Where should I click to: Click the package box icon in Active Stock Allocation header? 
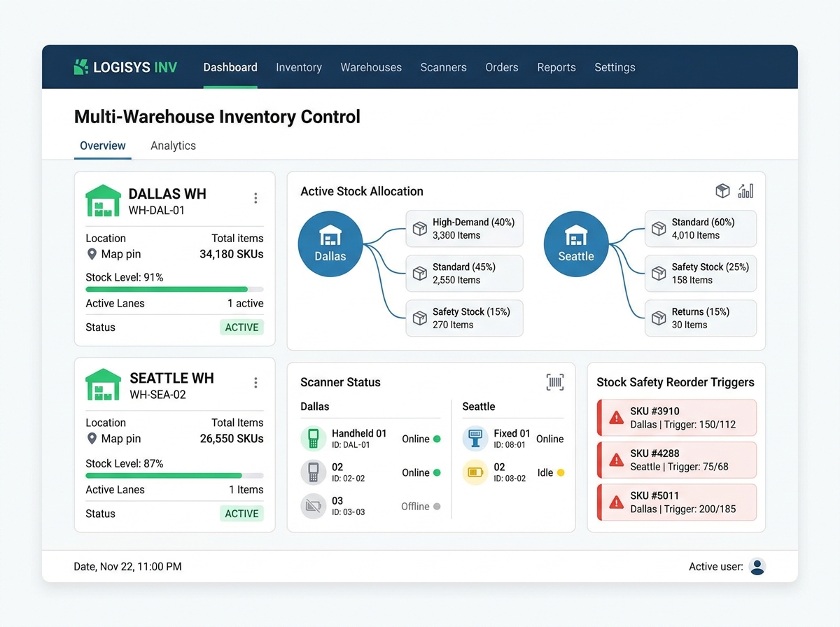click(722, 191)
